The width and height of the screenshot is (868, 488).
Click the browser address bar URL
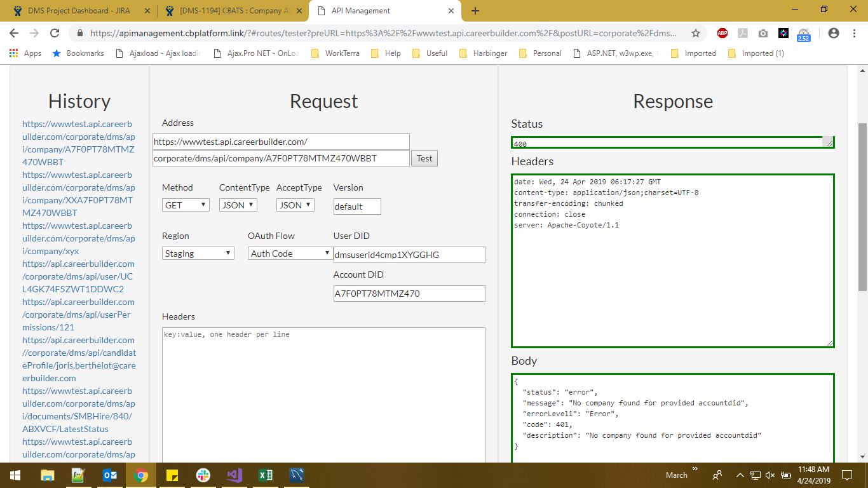383,33
